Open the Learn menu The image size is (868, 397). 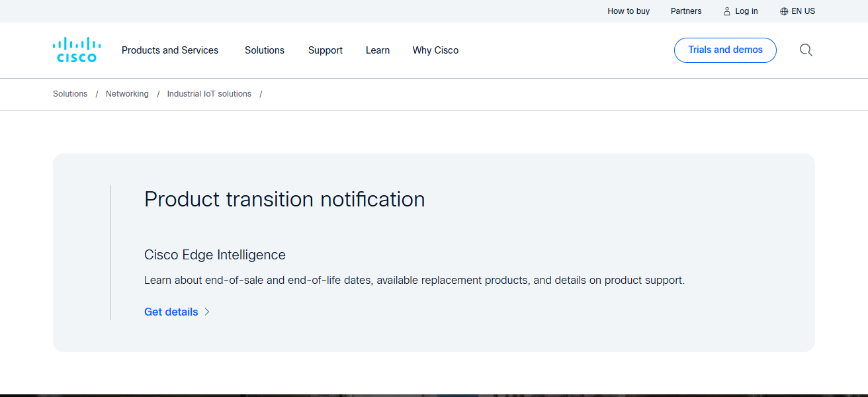point(377,50)
